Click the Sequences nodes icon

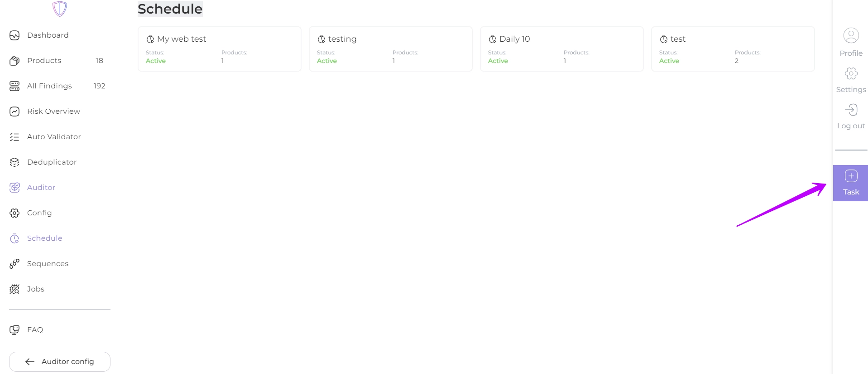pyautogui.click(x=14, y=264)
